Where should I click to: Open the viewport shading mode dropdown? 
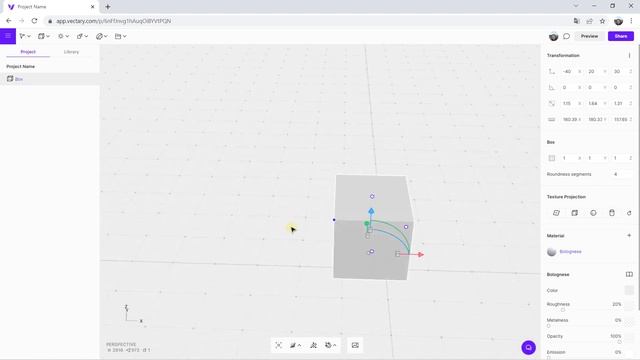coord(296,345)
